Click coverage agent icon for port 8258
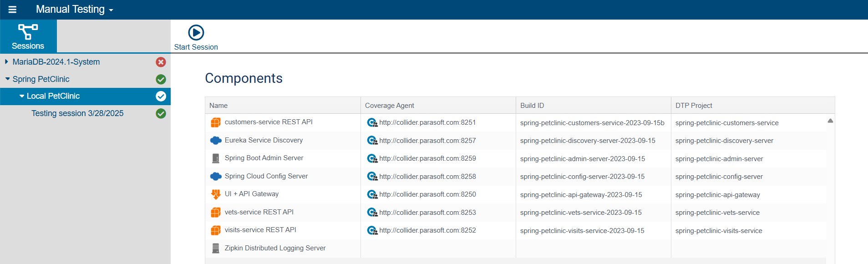Viewport: 868px width, 264px height. (x=372, y=177)
